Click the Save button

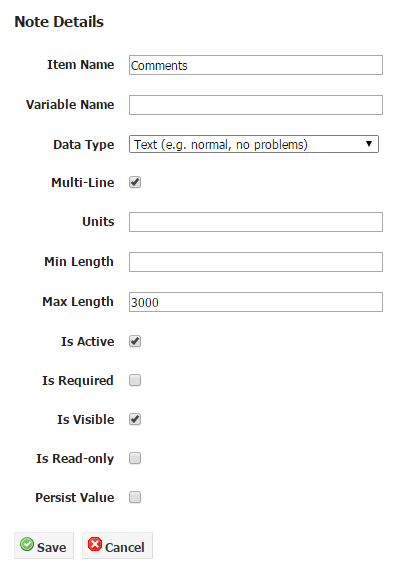point(44,545)
